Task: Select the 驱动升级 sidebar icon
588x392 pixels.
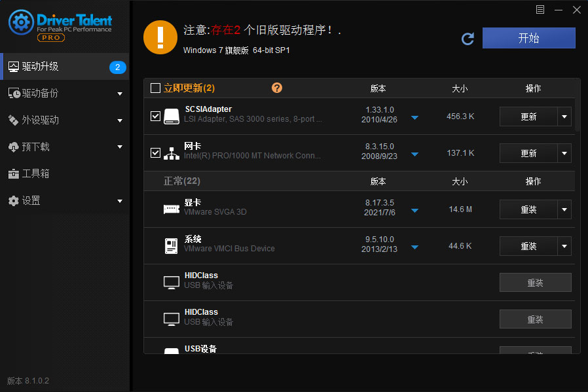Action: pos(14,66)
